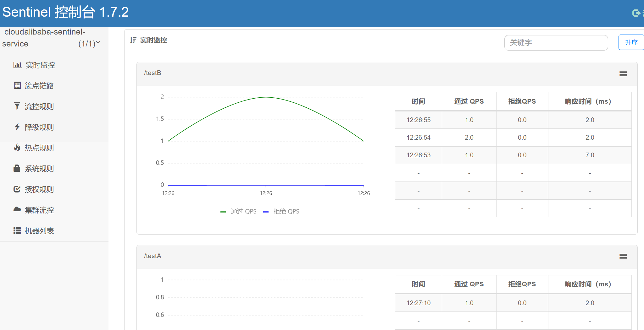
Task: Click the lock icon beside 系统规则
Action: pyautogui.click(x=17, y=168)
